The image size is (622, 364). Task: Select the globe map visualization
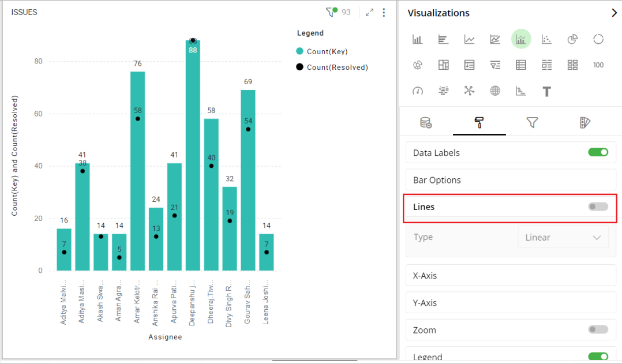coord(495,91)
